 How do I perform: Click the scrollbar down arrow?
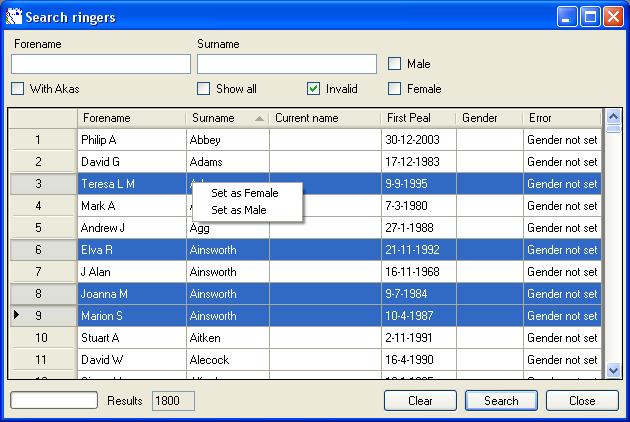[x=614, y=370]
